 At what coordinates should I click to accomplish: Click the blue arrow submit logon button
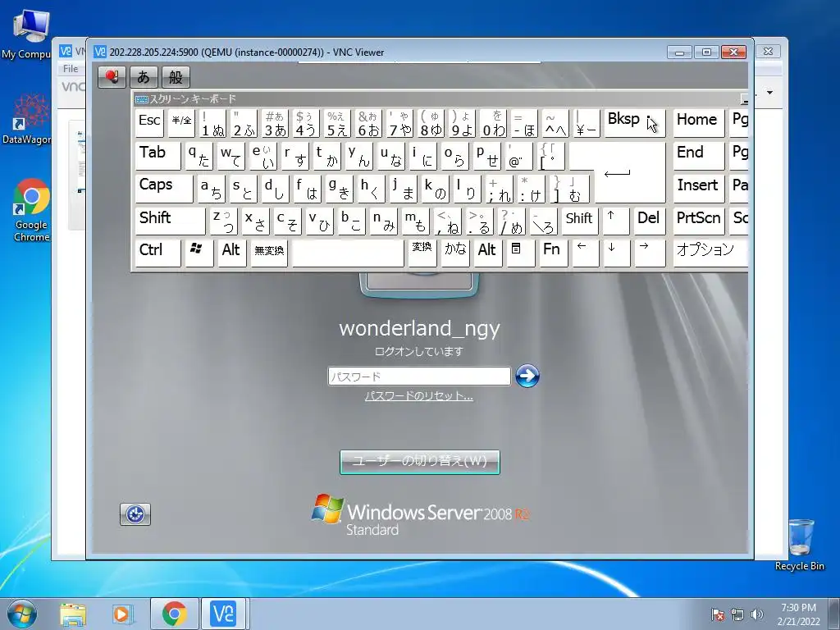[x=527, y=376]
